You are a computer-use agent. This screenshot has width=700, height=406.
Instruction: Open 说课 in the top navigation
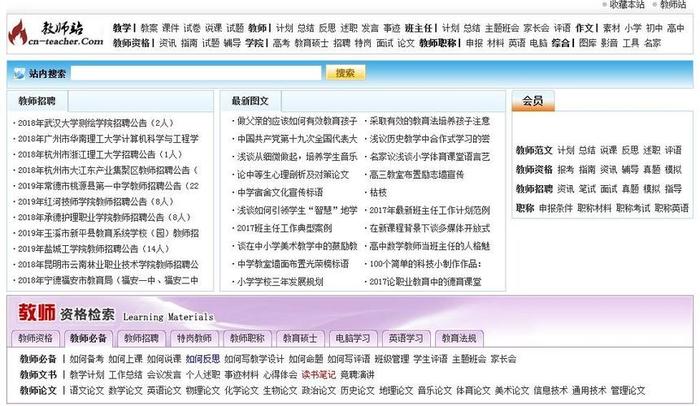213,28
